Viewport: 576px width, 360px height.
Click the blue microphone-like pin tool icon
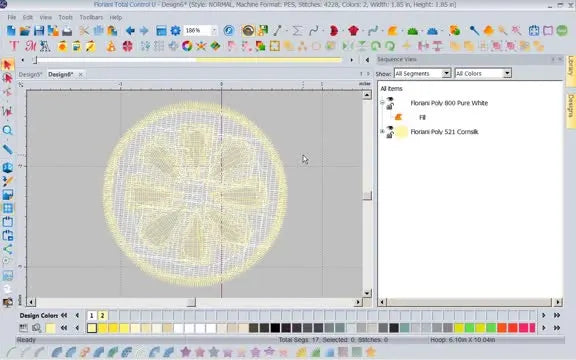coord(474,31)
